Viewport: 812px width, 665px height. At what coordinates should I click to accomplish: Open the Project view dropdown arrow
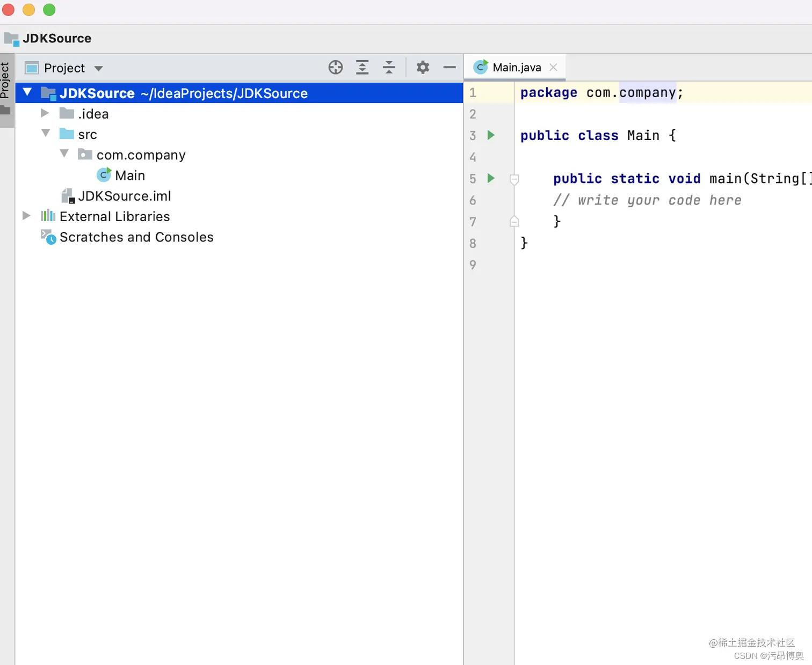tap(98, 69)
